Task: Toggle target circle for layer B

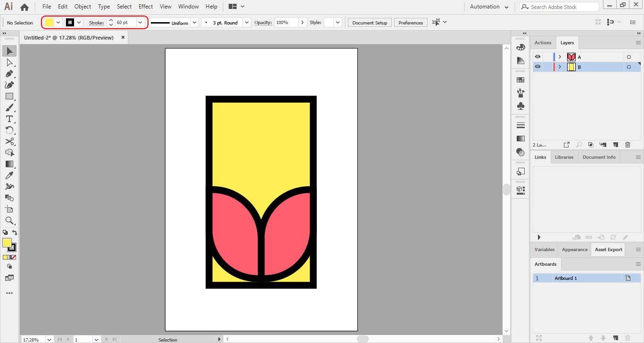Action: coord(628,67)
